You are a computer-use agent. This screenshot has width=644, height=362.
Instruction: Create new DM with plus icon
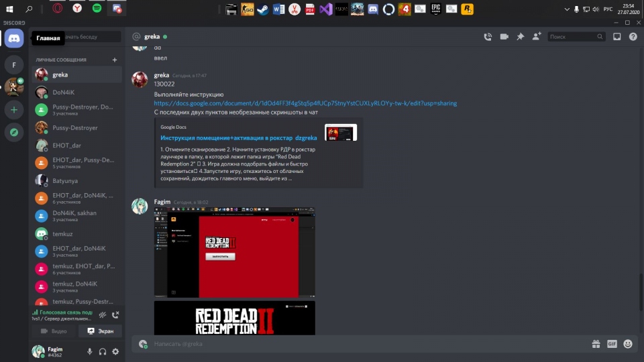pyautogui.click(x=115, y=60)
